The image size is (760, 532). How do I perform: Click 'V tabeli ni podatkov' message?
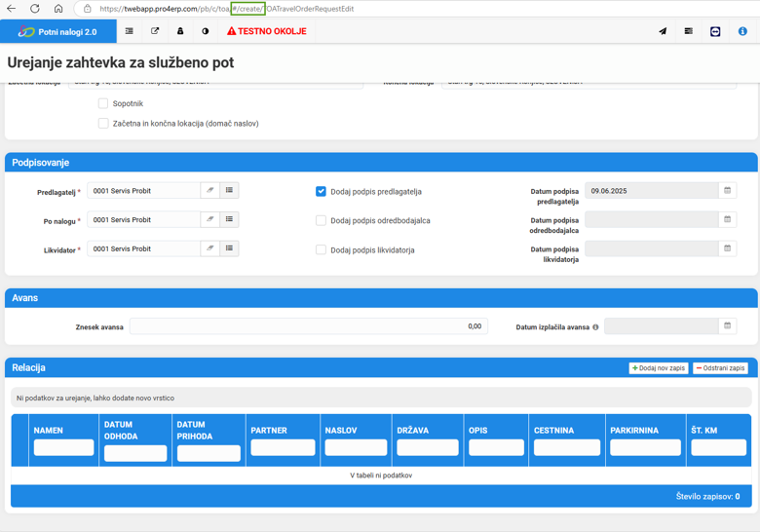[381, 475]
